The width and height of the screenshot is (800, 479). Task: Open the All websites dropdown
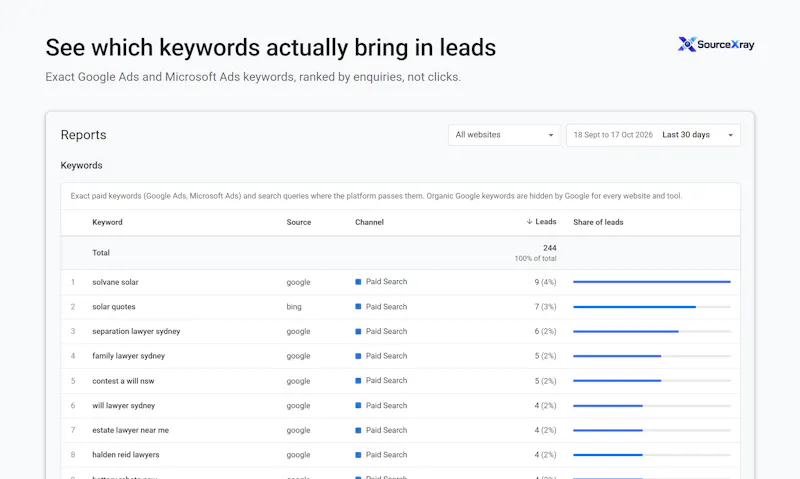504,135
